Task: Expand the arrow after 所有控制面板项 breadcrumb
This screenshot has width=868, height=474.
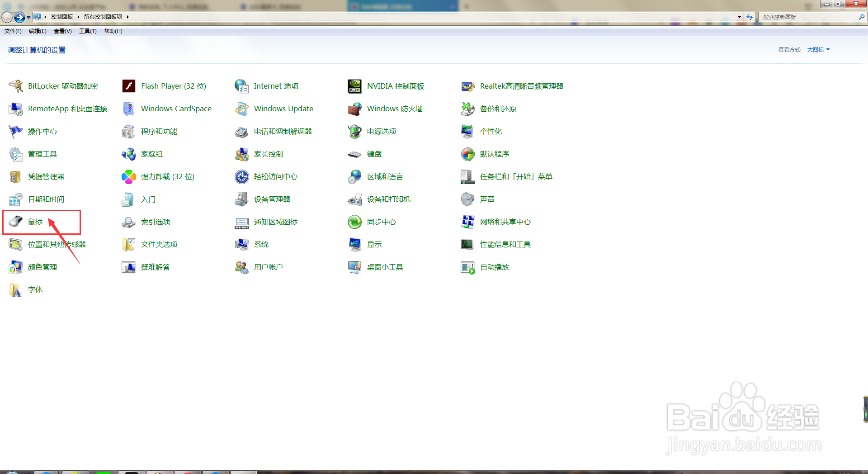Action: [x=128, y=17]
